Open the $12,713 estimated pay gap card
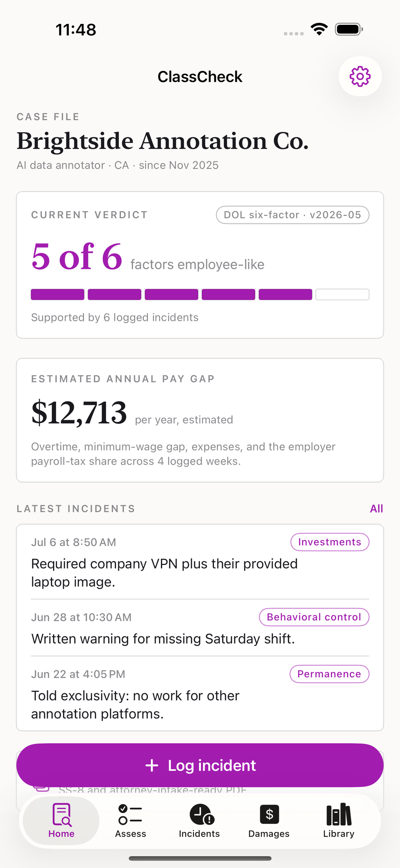400x868 pixels. tap(200, 420)
